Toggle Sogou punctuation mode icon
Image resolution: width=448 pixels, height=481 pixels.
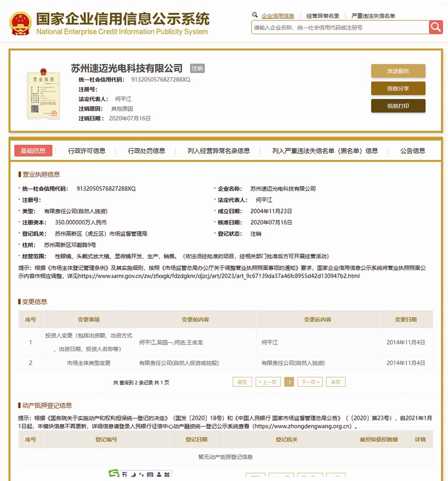142,475
